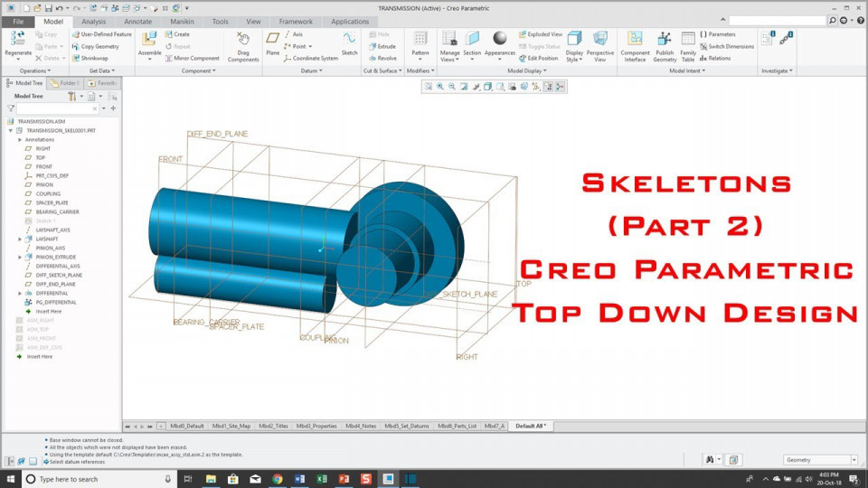
Task: Expand the Datum group dropdown
Action: 311,70
